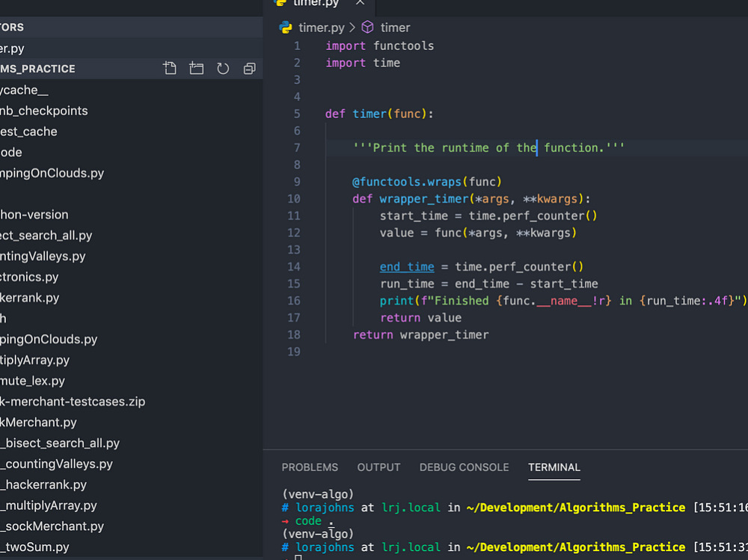Click the timer symbol cube icon in breadcrumb
Screen dimensions: 748x560
click(x=367, y=27)
